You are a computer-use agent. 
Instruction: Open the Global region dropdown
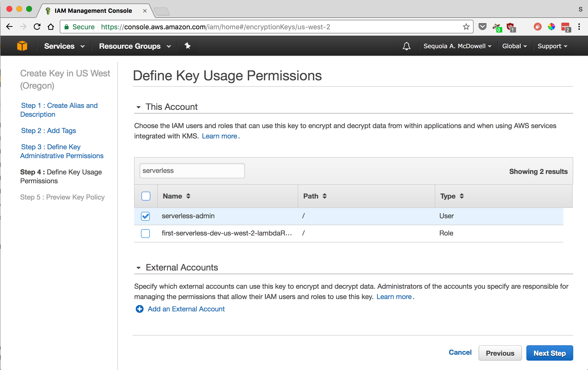[515, 46]
